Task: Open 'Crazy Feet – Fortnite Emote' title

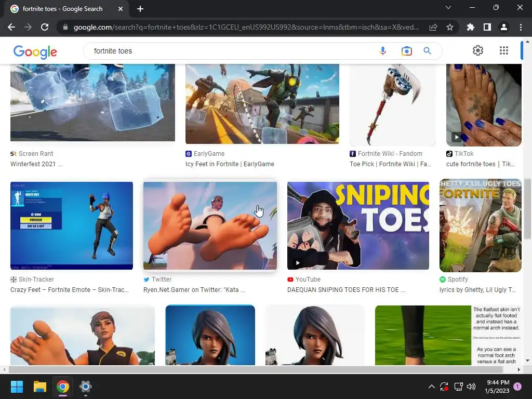Action: tap(70, 290)
